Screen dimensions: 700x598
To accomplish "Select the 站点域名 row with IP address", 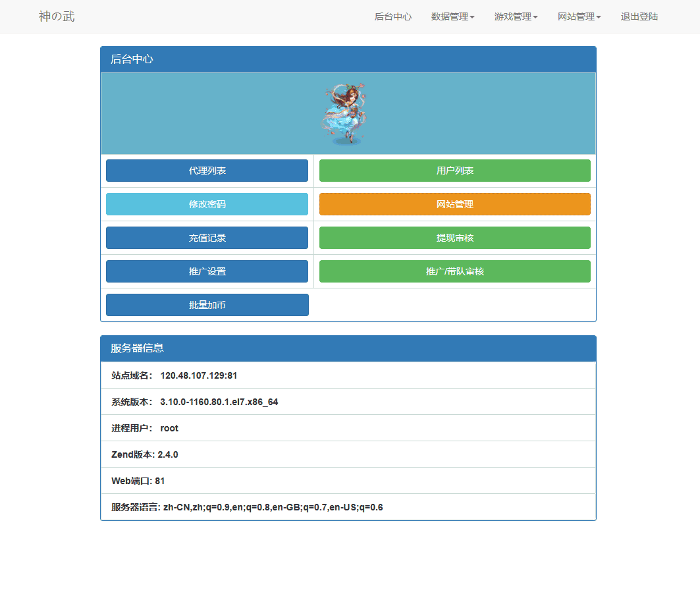I will click(348, 375).
